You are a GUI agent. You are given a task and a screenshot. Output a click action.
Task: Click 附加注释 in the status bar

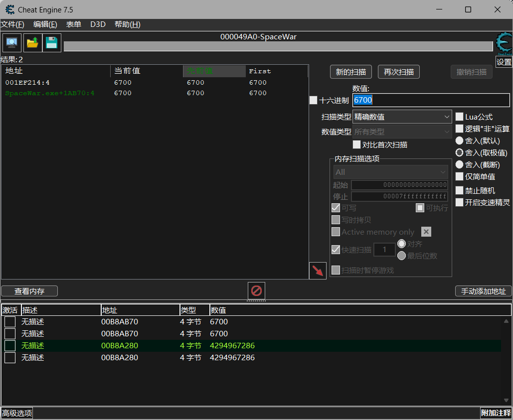tap(496, 413)
